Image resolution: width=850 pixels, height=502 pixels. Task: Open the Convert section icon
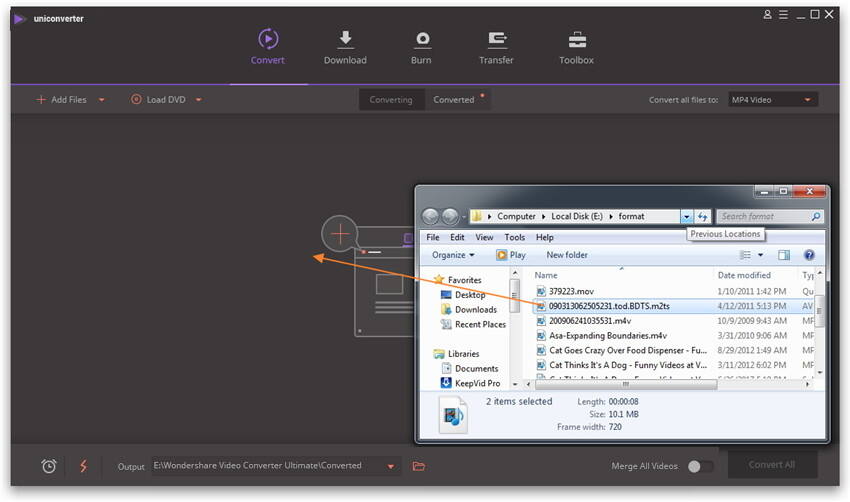point(268,39)
